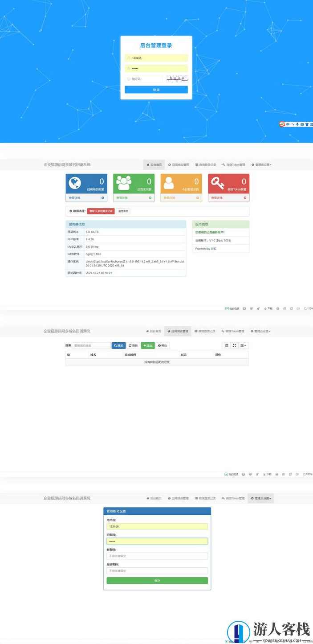The image size is (313, 644).
Task: Click 我的视频 in the dashboard screen status bar
Action: pos(232,308)
